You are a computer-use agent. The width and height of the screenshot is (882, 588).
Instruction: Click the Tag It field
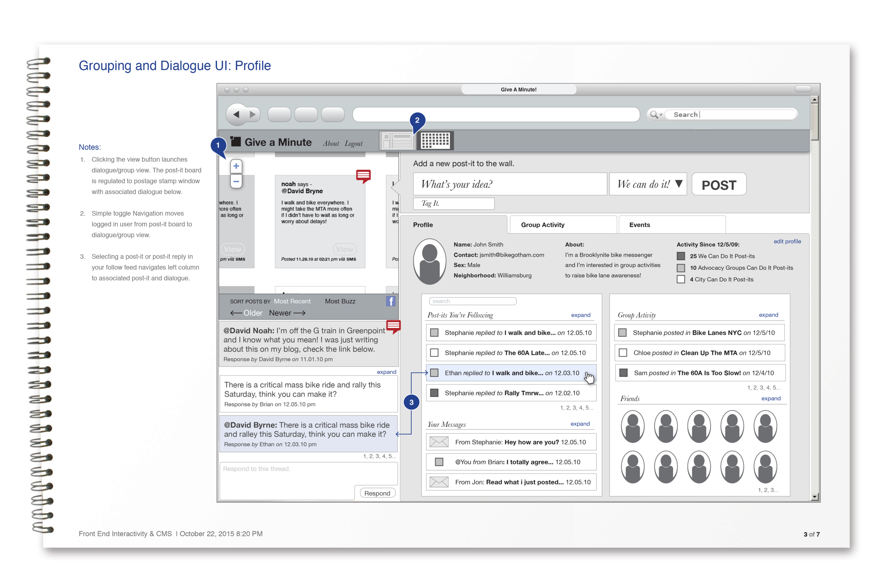coord(453,203)
